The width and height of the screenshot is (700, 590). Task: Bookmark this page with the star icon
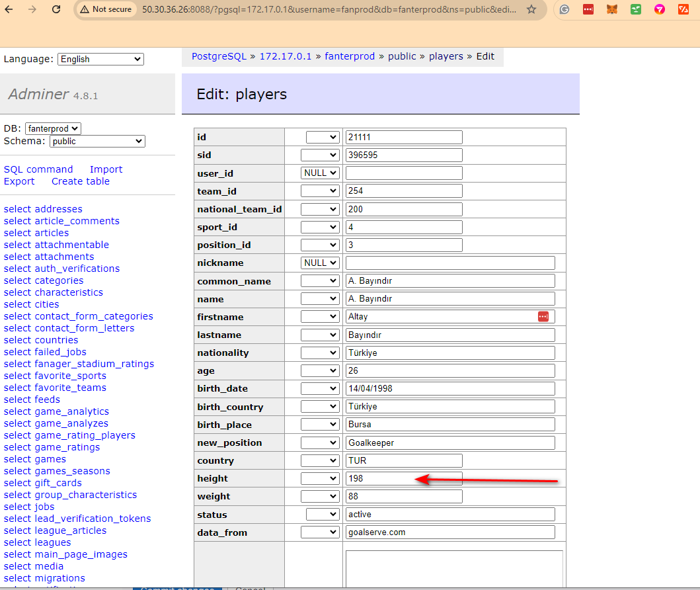[x=531, y=9]
